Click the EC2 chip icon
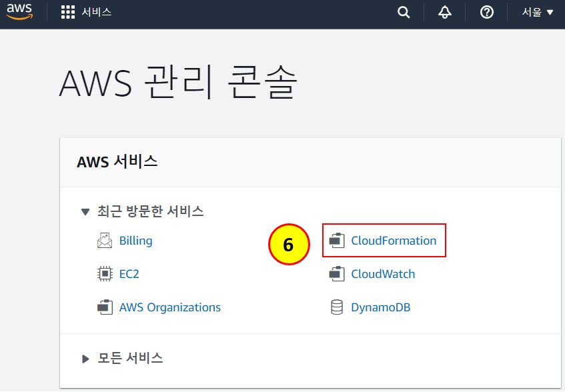Screen dimensions: 565x392 pos(105,274)
